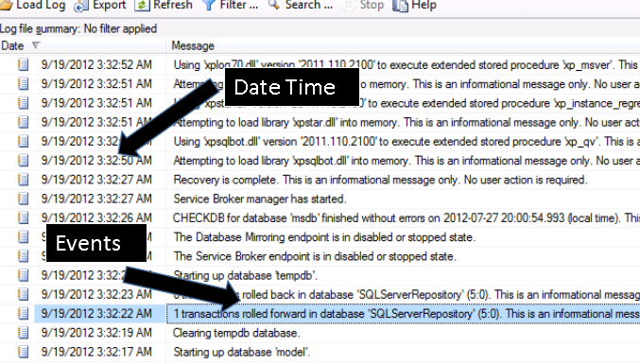Select message 'The Database Mirroring endpoint is in disabled'
640x364 pixels.
324,237
